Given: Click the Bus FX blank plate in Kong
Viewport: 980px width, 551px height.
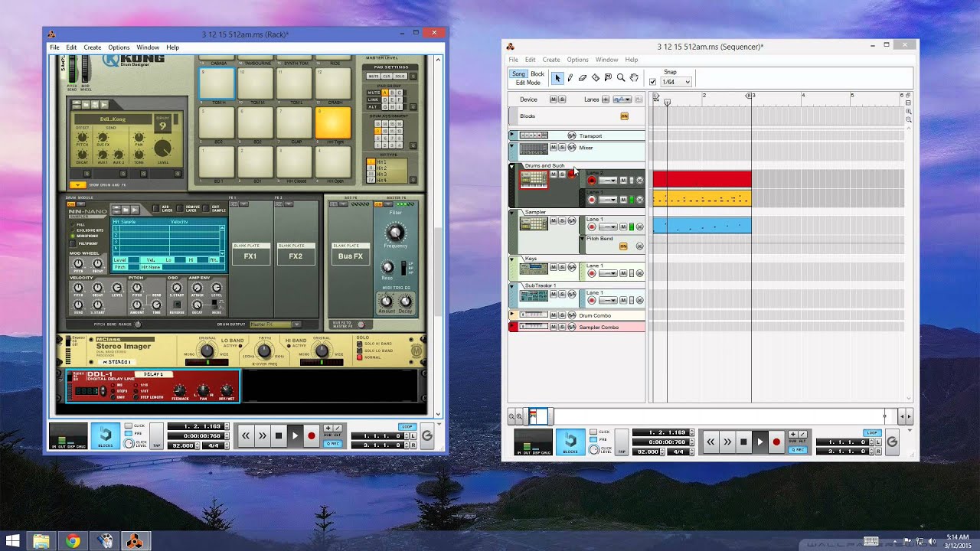Looking at the screenshot, I should click(x=350, y=253).
